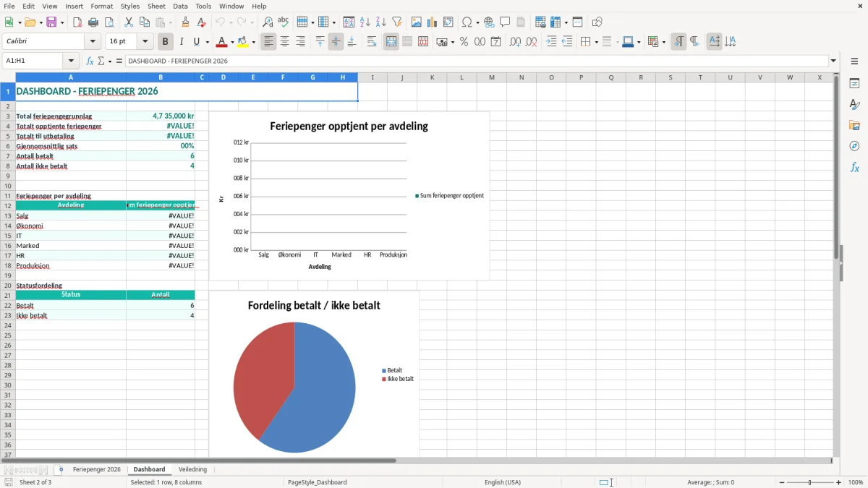The width and height of the screenshot is (868, 488).
Task: Open Print Preview from toolbar
Action: click(x=109, y=22)
